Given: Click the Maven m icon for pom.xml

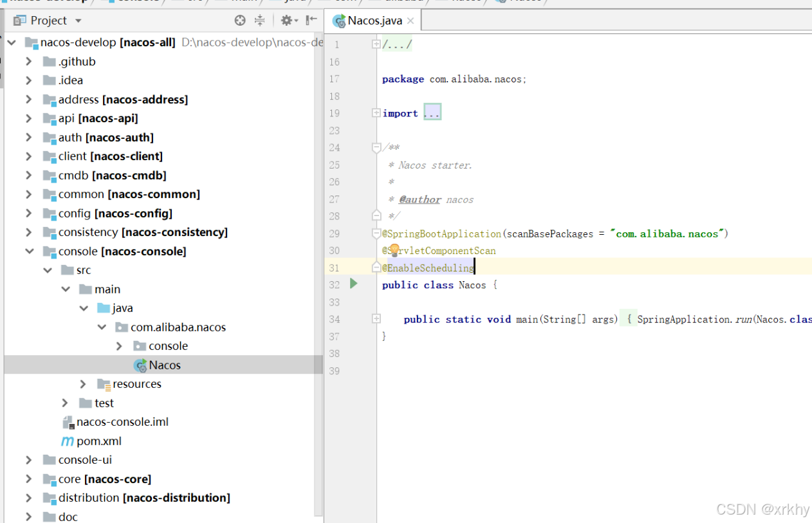Looking at the screenshot, I should click(68, 441).
